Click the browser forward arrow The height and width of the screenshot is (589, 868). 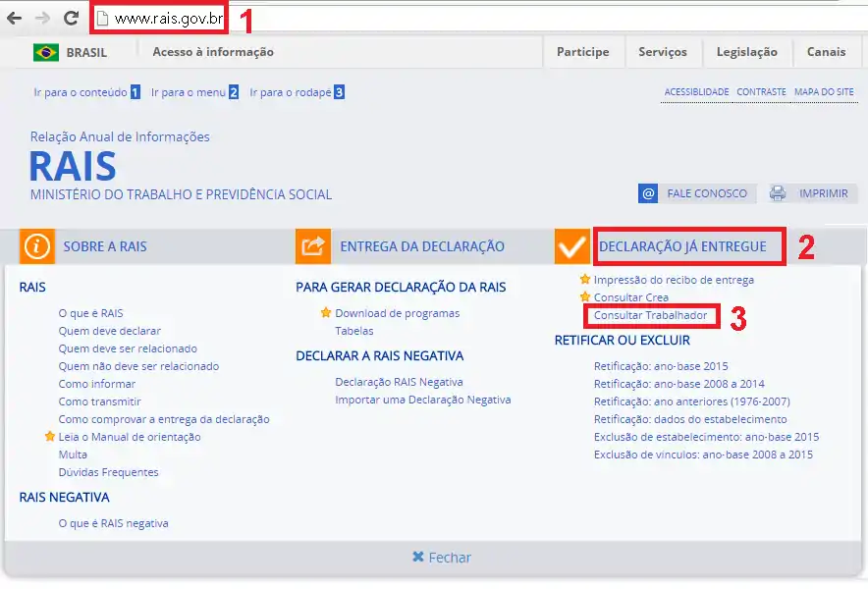point(42,18)
